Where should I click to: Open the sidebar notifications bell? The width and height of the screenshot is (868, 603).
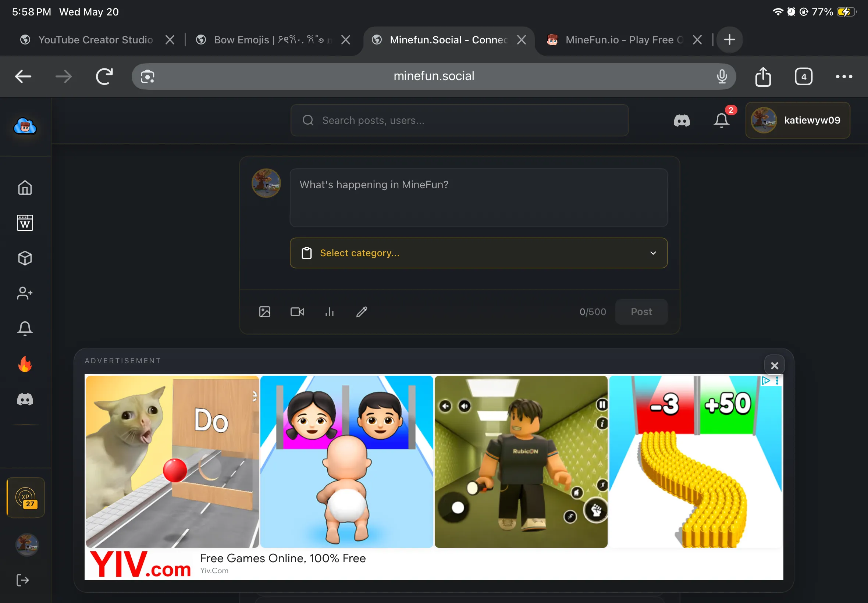click(x=25, y=328)
